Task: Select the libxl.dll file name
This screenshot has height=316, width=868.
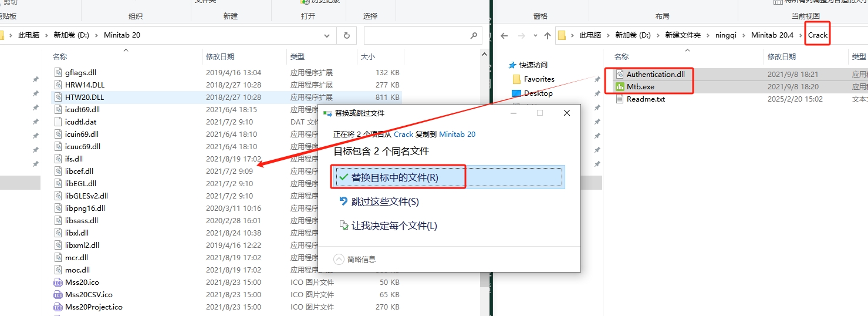Action: click(x=77, y=233)
